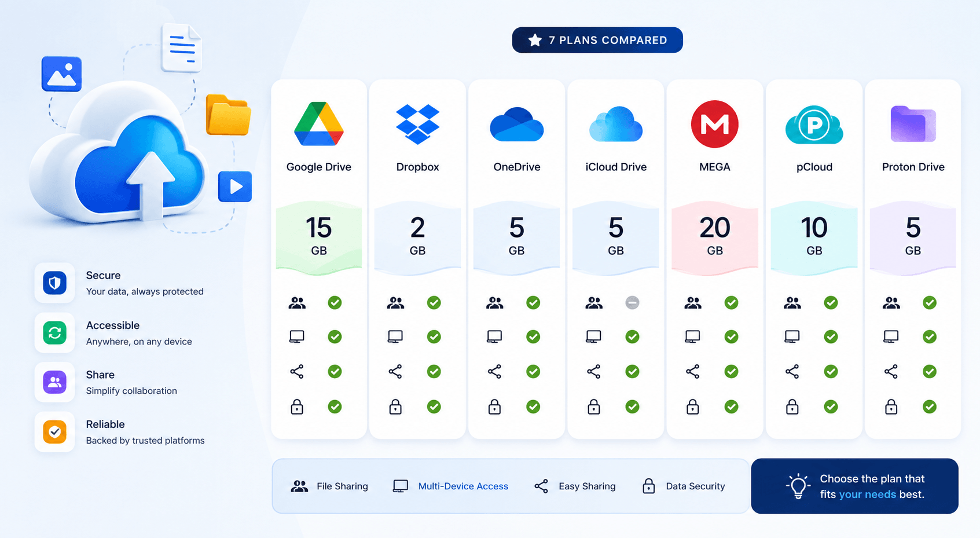Click the 'your needs' highlighted text

point(867,495)
